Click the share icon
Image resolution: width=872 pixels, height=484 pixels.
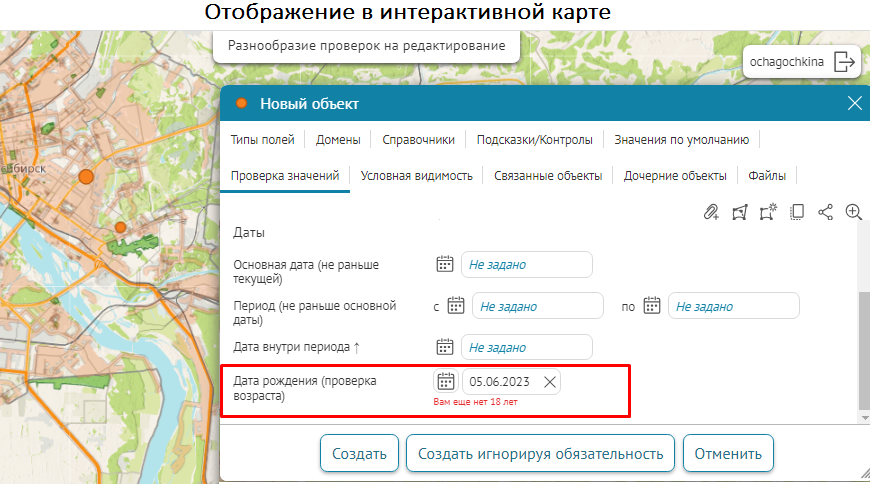point(825,212)
